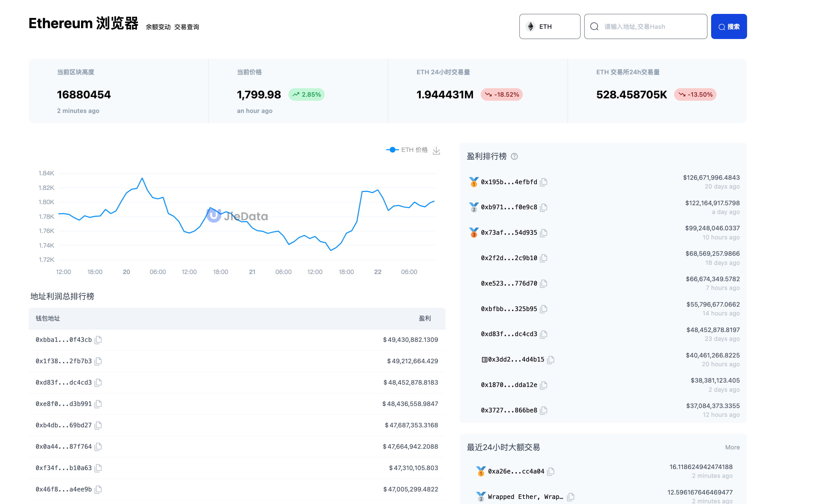Click the contract icon beside 0x3dd2...4d4b15
Viewport: 819px width, 504px height.
pos(484,360)
